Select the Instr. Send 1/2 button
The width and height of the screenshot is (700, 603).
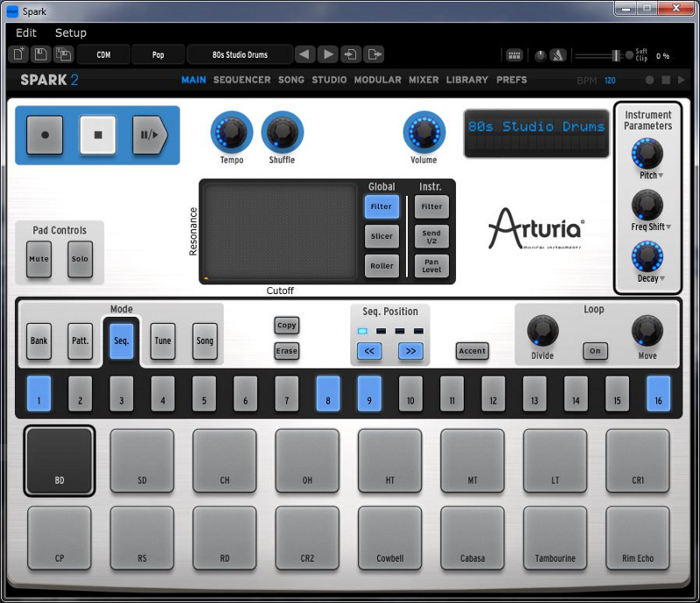pyautogui.click(x=431, y=236)
